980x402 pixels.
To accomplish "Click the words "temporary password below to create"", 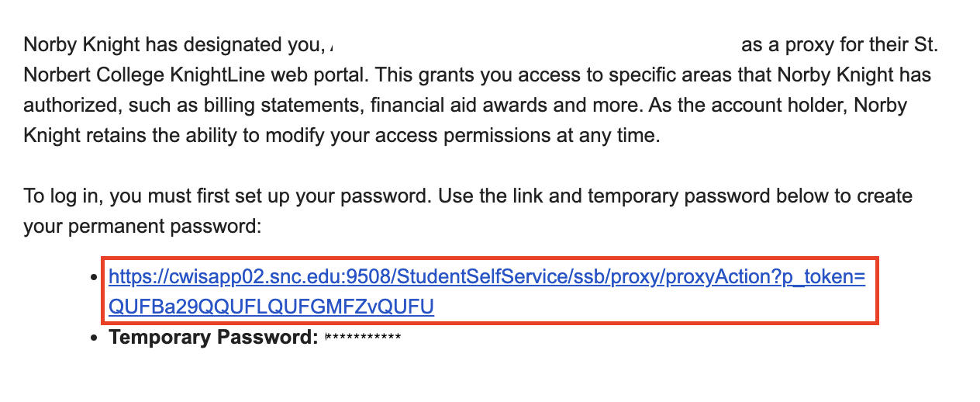I will pyautogui.click(x=751, y=196).
